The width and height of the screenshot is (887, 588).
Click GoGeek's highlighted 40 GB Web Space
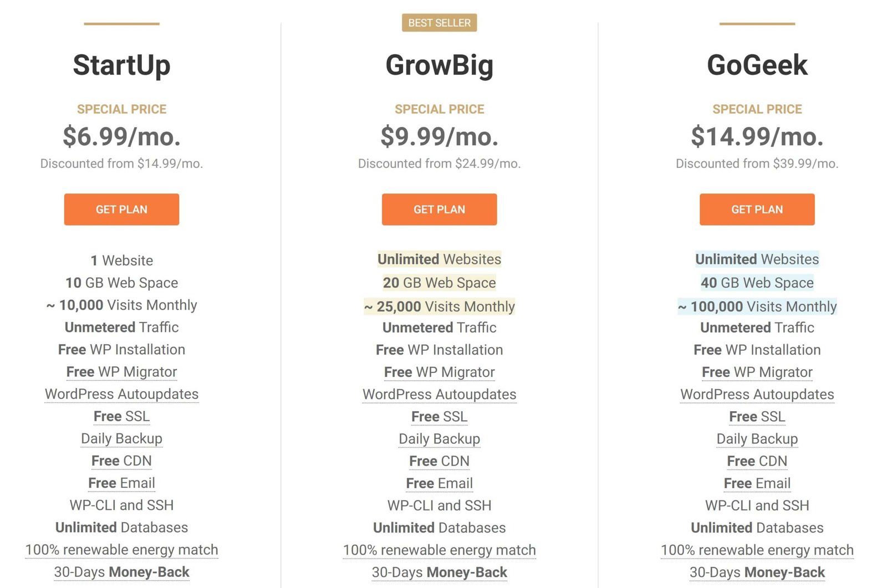click(x=757, y=283)
